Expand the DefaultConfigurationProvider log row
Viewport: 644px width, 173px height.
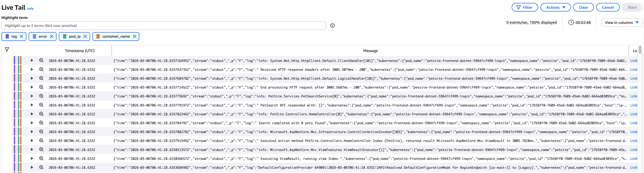32,167
